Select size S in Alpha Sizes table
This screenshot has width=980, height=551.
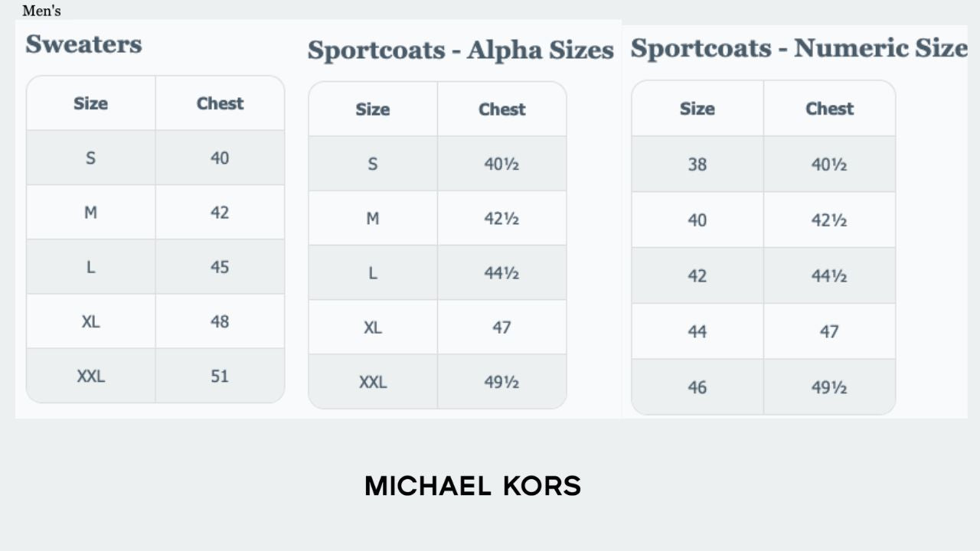[373, 164]
